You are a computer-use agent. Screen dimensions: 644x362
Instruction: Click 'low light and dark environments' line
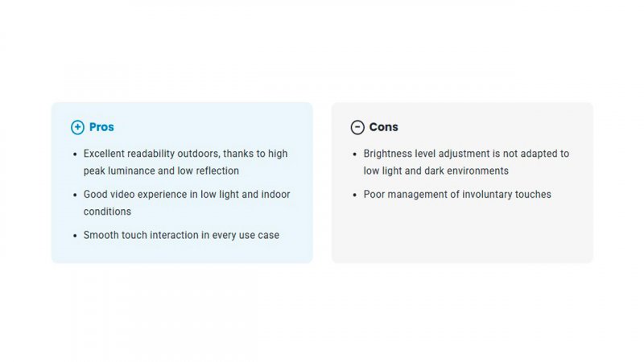coord(436,171)
